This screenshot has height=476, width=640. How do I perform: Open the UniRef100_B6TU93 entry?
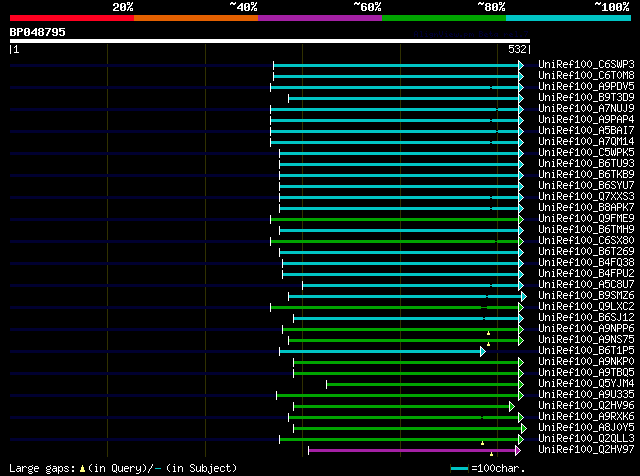pyautogui.click(x=586, y=164)
